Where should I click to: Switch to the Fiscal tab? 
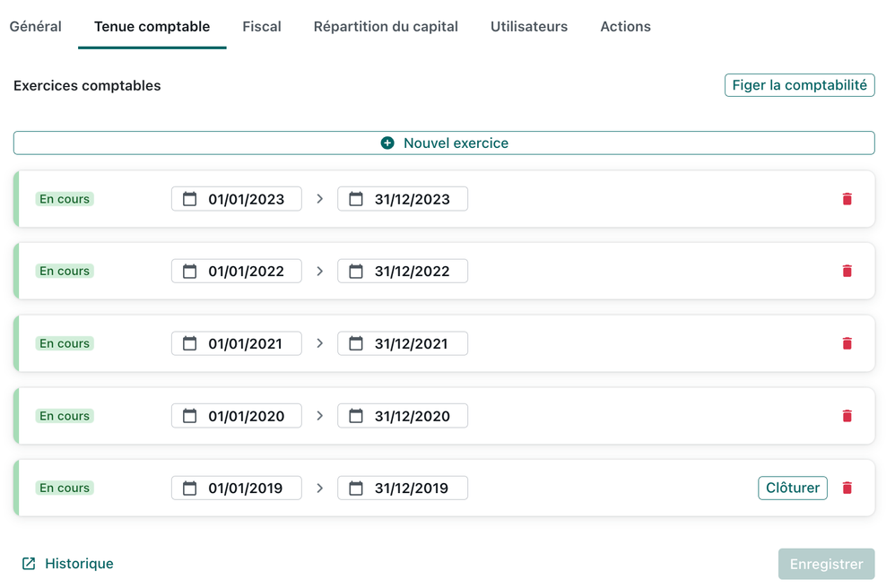262,26
